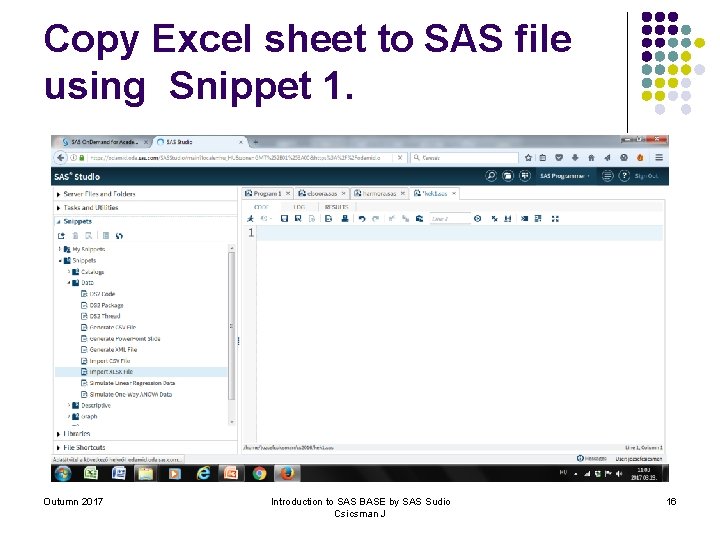The image size is (720, 540).
Task: Select the Import CSV File snippet
Action: click(110, 361)
